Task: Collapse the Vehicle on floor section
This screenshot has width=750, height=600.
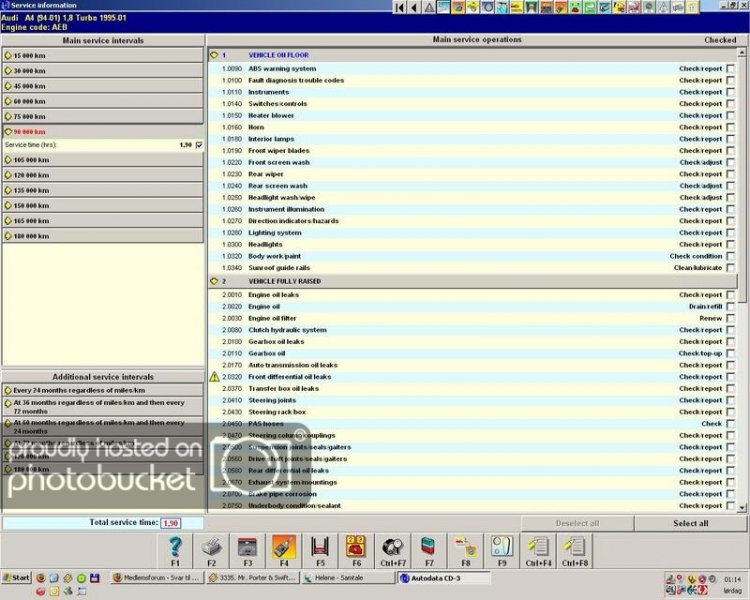Action: tap(216, 55)
